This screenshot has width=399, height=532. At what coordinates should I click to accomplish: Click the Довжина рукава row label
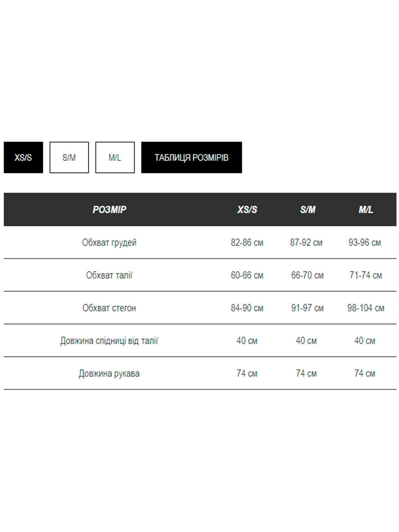tap(109, 374)
